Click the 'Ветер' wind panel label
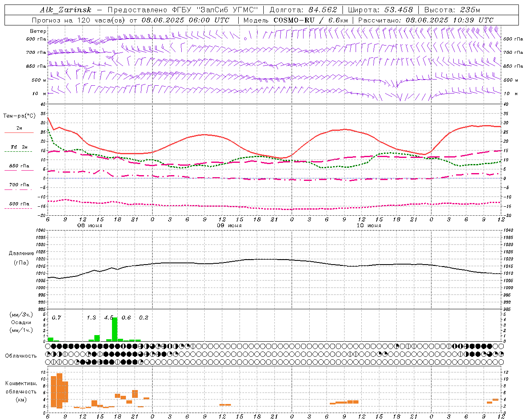The width and height of the screenshot is (525, 420). point(38,31)
